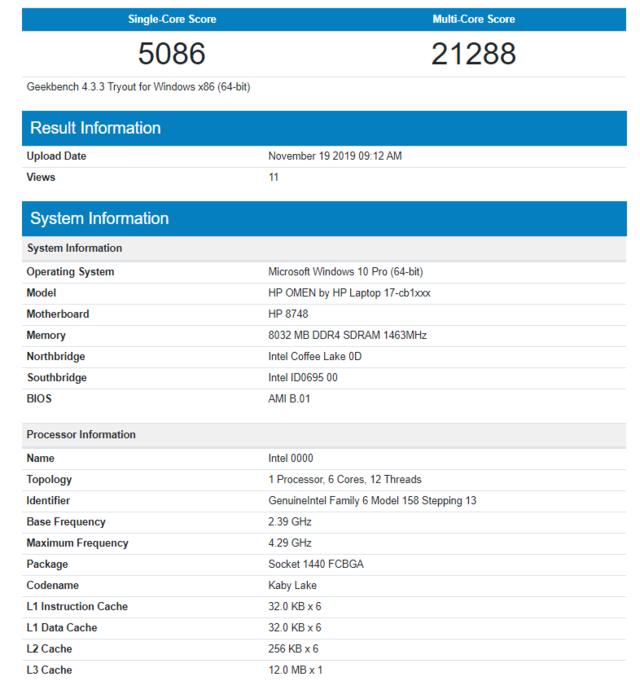Screen dimensions: 640x690
Task: Click the Package label
Action: click(x=47, y=564)
